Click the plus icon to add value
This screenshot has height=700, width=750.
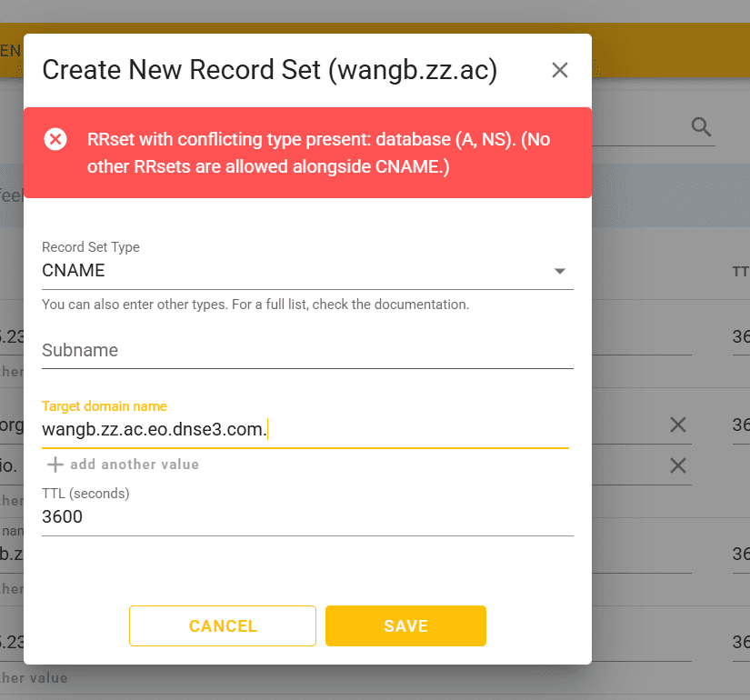55,465
